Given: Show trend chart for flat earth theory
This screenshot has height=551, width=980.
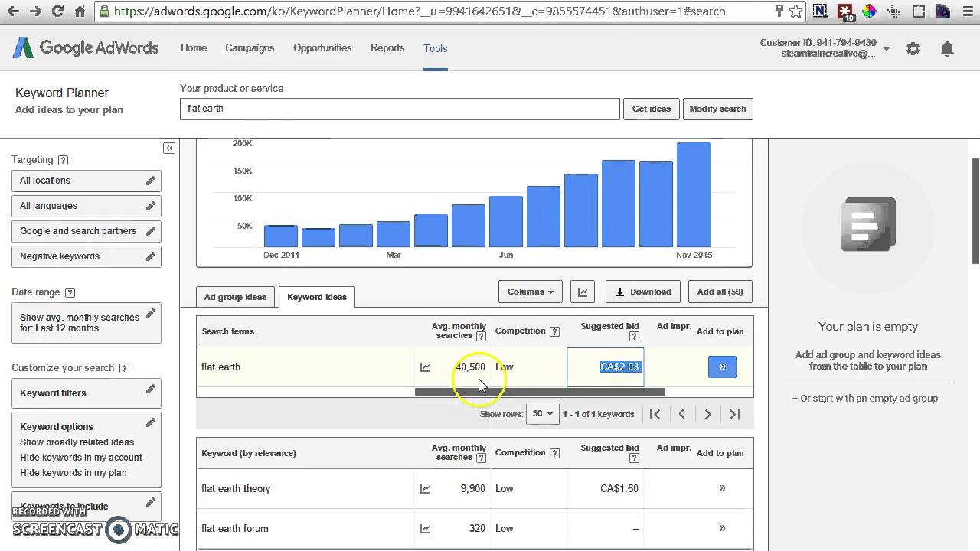Looking at the screenshot, I should click(x=425, y=489).
